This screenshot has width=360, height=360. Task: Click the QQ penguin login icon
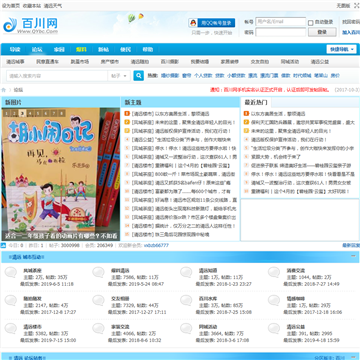(x=193, y=23)
